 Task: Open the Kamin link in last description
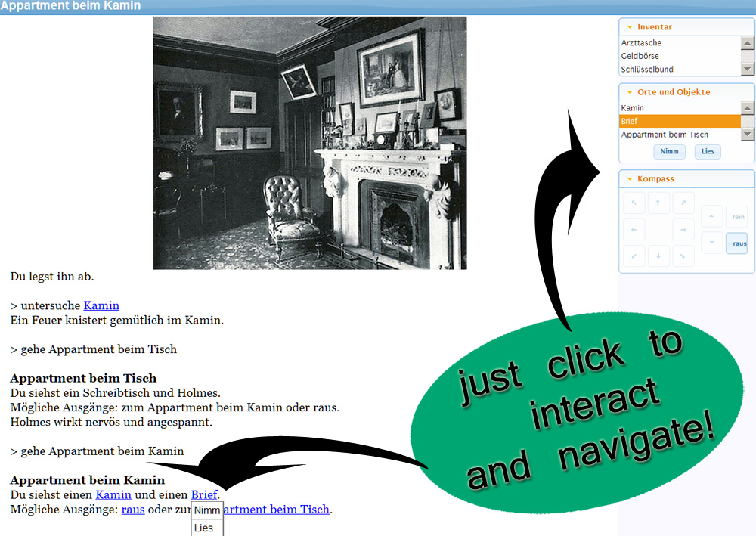coord(113,494)
